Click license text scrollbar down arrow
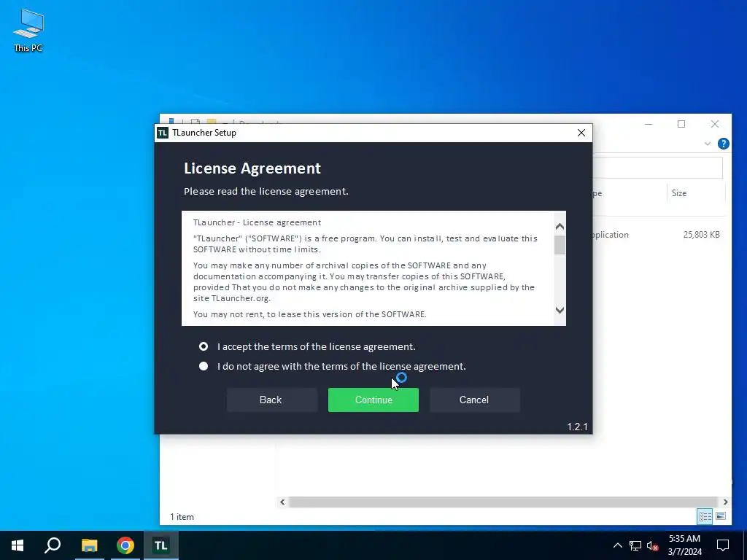The height and width of the screenshot is (560, 747). (560, 310)
